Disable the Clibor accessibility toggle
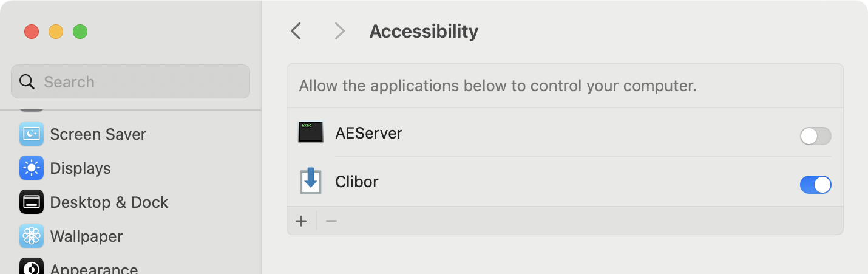The height and width of the screenshot is (274, 868). coord(815,185)
